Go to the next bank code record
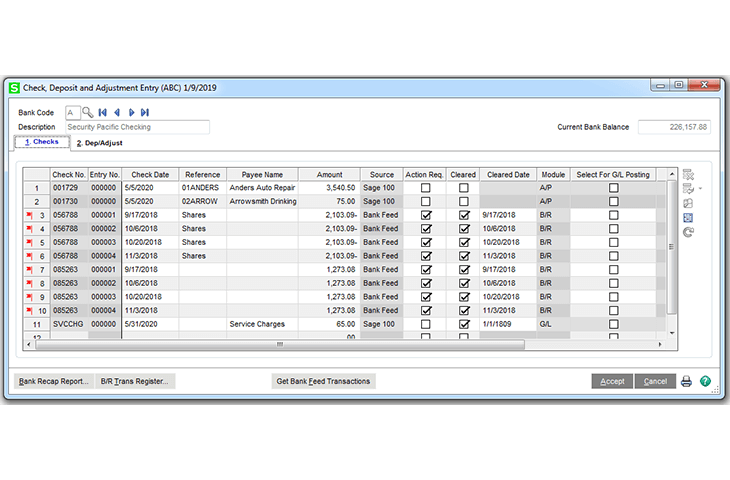Screen dimensions: 730x480 pyautogui.click(x=131, y=112)
